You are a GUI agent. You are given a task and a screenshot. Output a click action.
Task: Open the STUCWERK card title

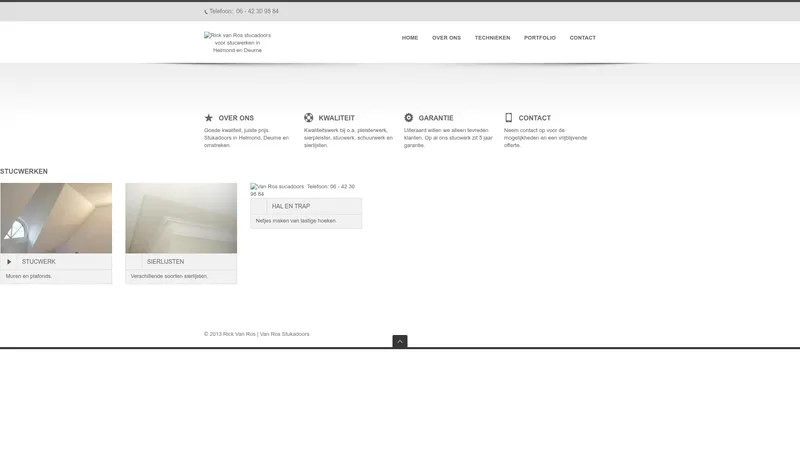point(39,262)
